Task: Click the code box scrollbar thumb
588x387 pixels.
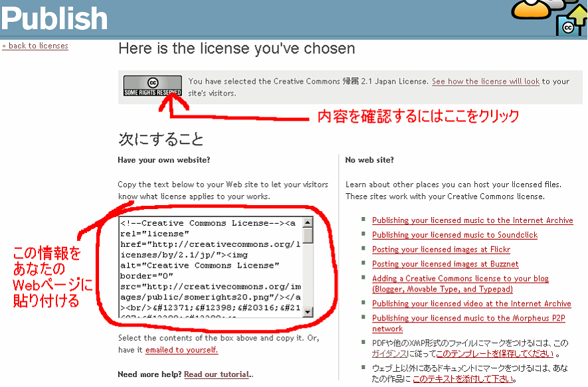Action: (x=308, y=236)
